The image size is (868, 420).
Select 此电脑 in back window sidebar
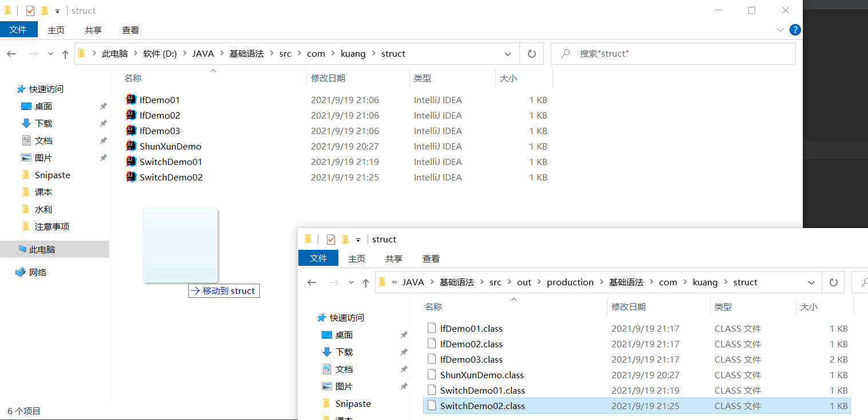tap(54, 249)
